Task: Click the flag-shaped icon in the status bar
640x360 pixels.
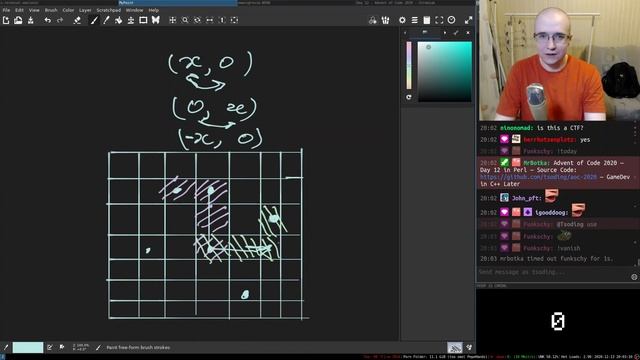Action: click(62, 347)
